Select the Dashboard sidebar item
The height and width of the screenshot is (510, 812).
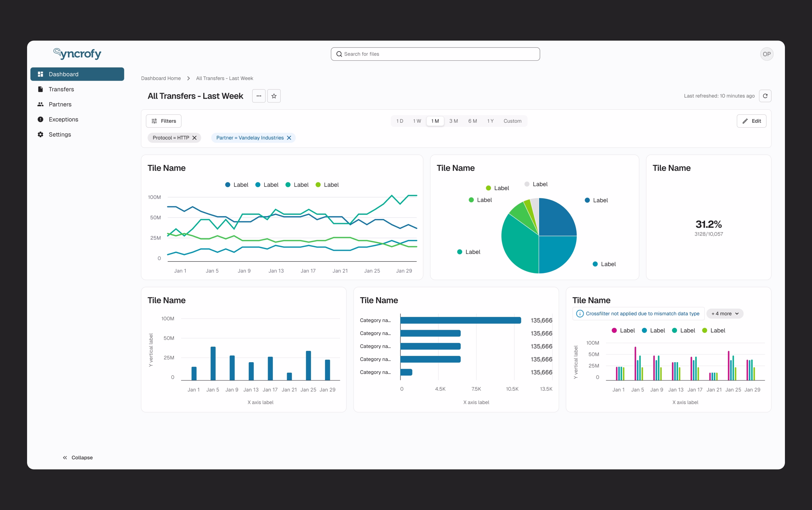64,74
